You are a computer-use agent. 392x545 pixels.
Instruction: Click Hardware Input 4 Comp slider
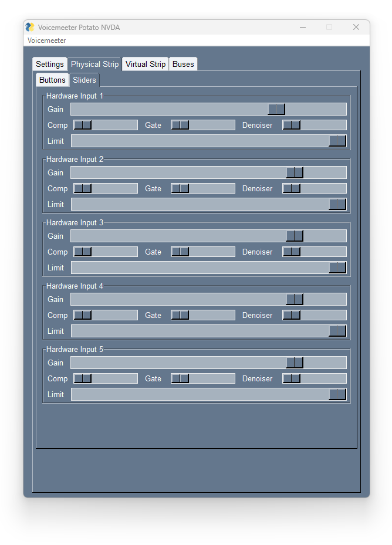tap(106, 315)
